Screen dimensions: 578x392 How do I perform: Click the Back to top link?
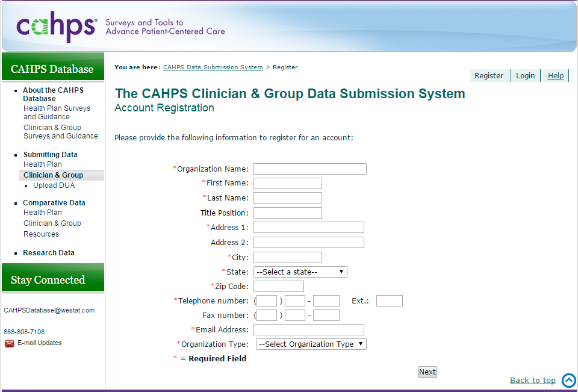533,381
